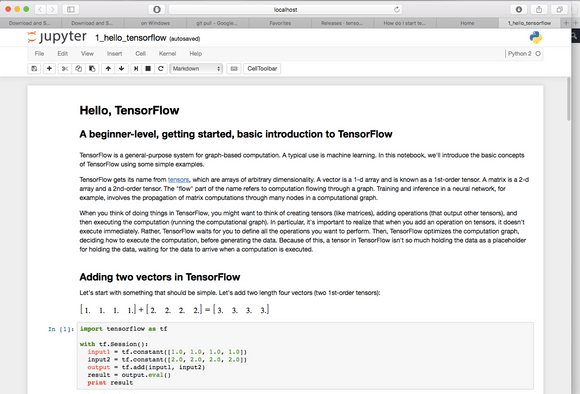Open the View menu
This screenshot has height=394, width=580.
coord(87,54)
